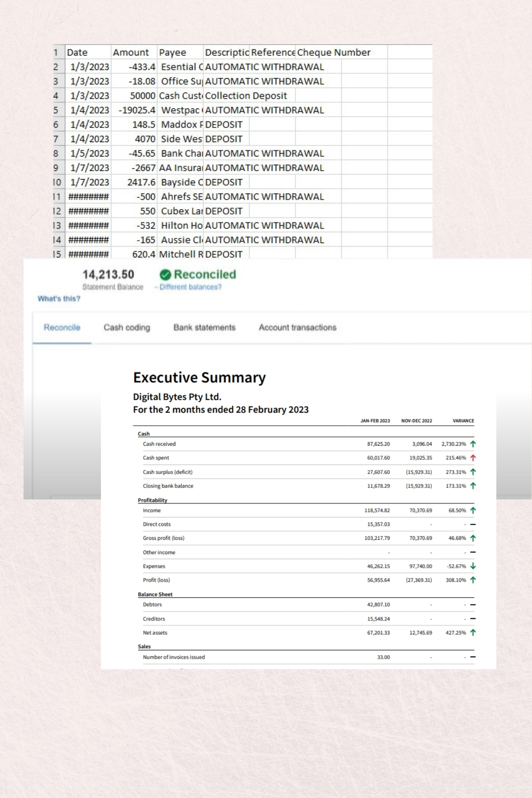Select the Ahrefs payee cell
The width and height of the screenshot is (532, 798).
point(180,197)
